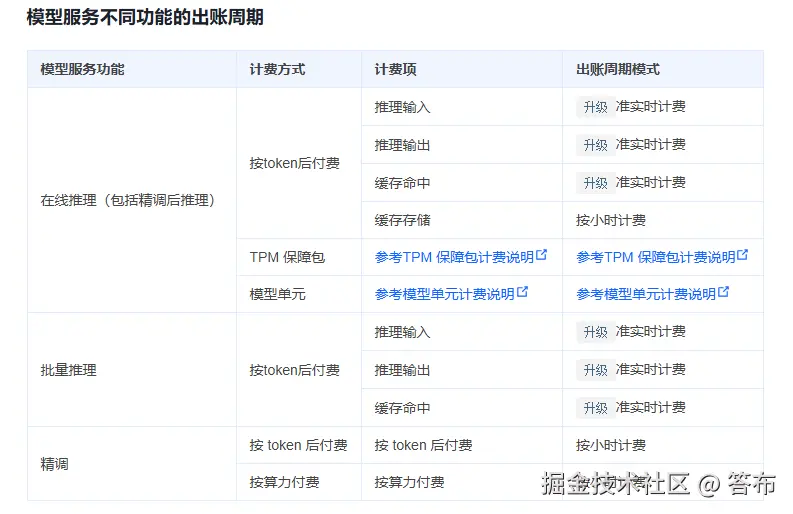Select the 模型服务不同功能的出账周期 heading
793x514 pixels.
click(x=145, y=17)
